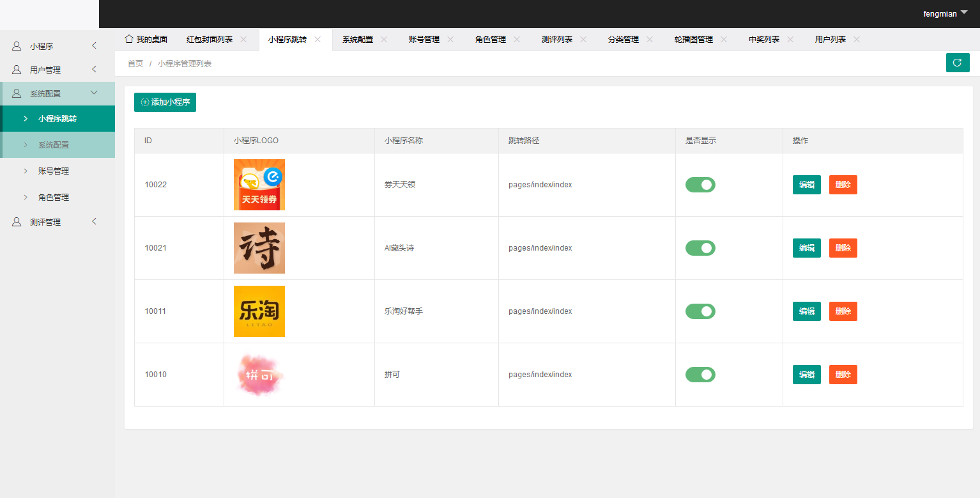This screenshot has width=980, height=498.
Task: Close the 红包封面列表 tab via its x icon
Action: coord(243,38)
